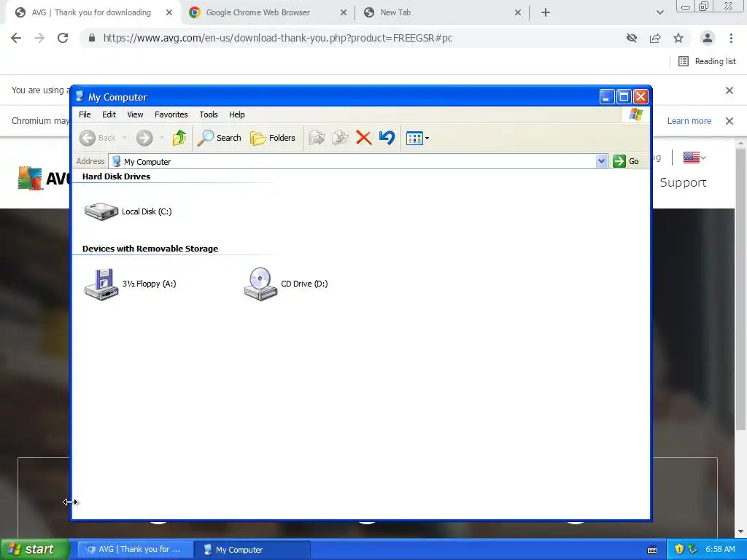Open the Forward history dropdown arrow
Image resolution: width=747 pixels, height=560 pixels.
click(161, 138)
